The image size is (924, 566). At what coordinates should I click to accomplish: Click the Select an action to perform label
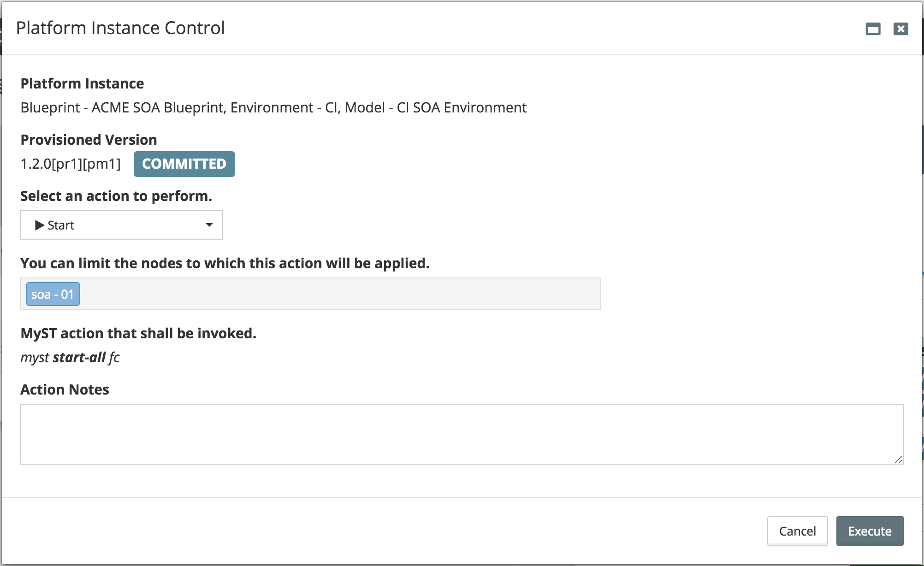pos(116,196)
